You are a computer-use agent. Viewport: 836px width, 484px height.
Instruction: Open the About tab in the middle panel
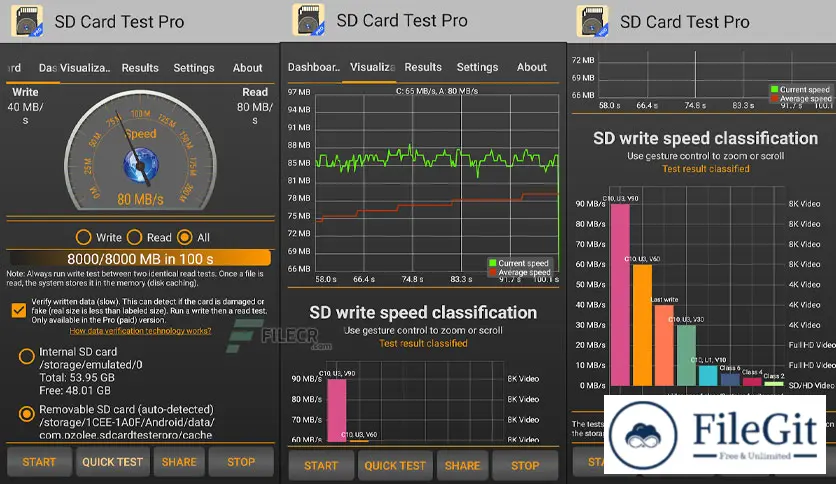532,67
